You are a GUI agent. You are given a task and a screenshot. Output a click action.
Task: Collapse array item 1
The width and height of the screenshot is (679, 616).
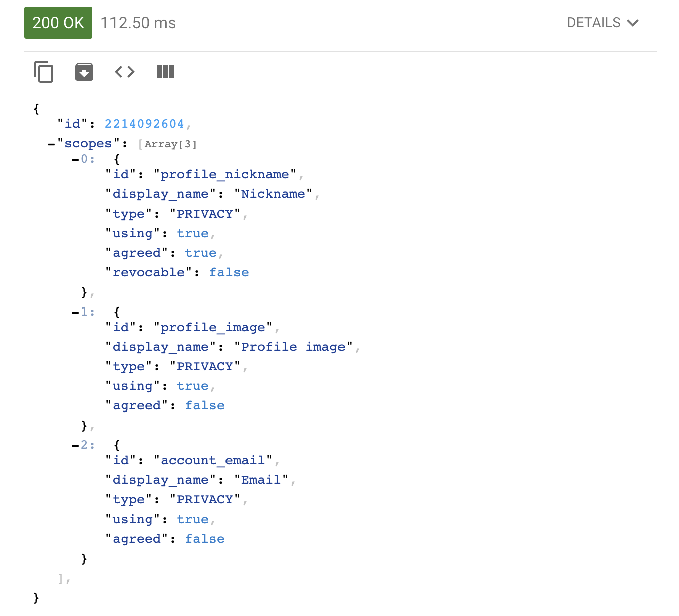(75, 313)
